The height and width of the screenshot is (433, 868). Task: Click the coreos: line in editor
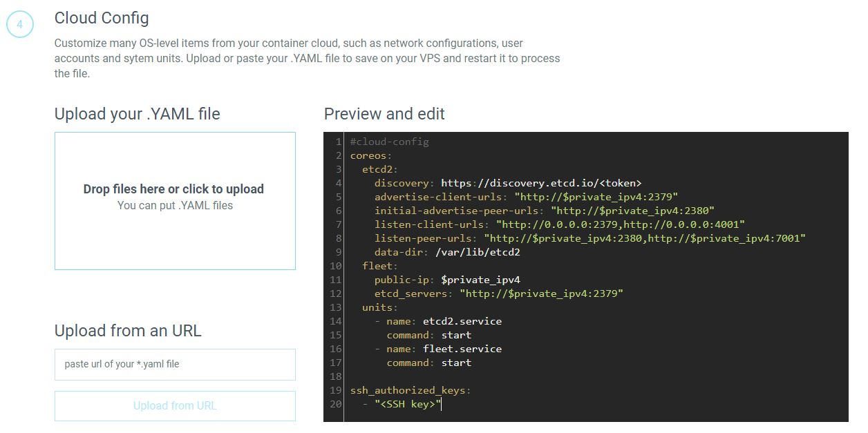(371, 155)
